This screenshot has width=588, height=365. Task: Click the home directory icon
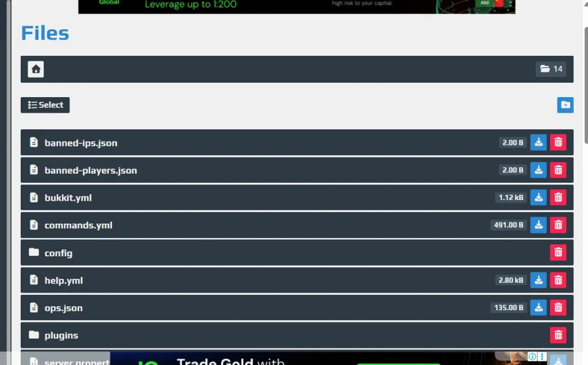pyautogui.click(x=36, y=70)
